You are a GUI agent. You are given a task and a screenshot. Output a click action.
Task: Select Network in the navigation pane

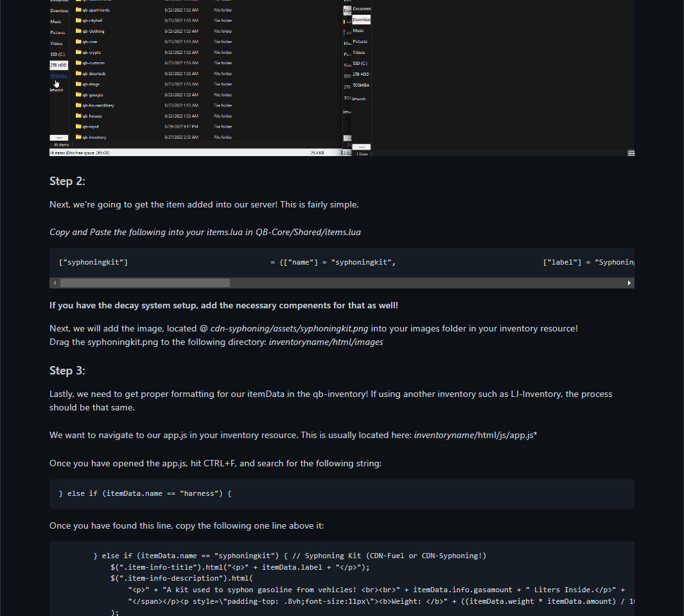click(57, 90)
